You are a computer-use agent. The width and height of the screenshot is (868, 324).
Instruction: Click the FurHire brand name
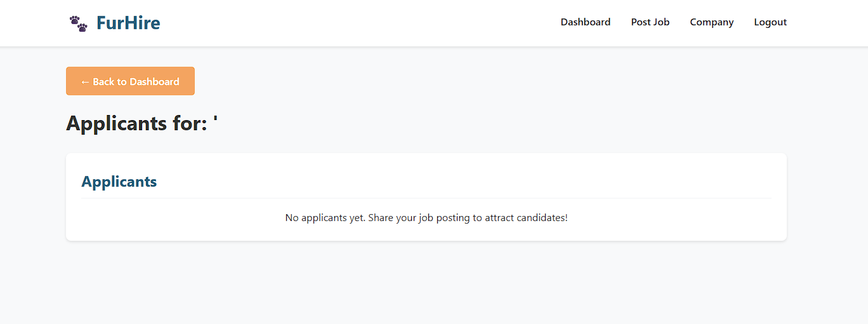128,24
